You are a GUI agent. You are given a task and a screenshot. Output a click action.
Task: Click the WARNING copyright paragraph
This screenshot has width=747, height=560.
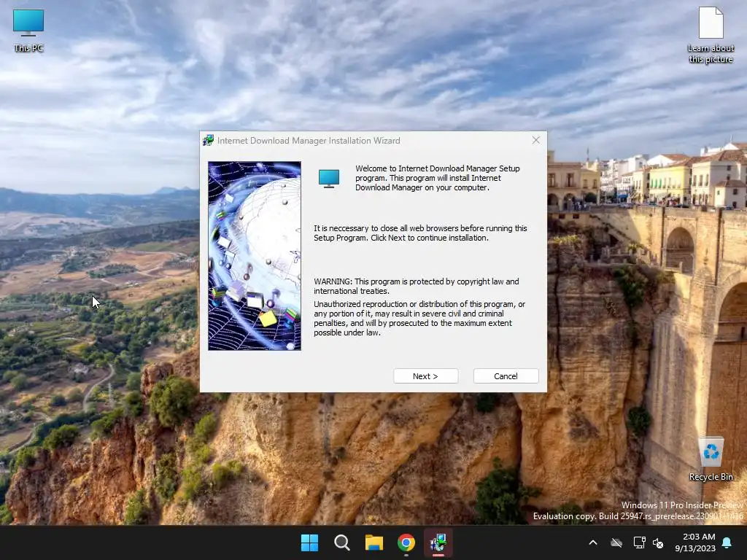coord(417,286)
